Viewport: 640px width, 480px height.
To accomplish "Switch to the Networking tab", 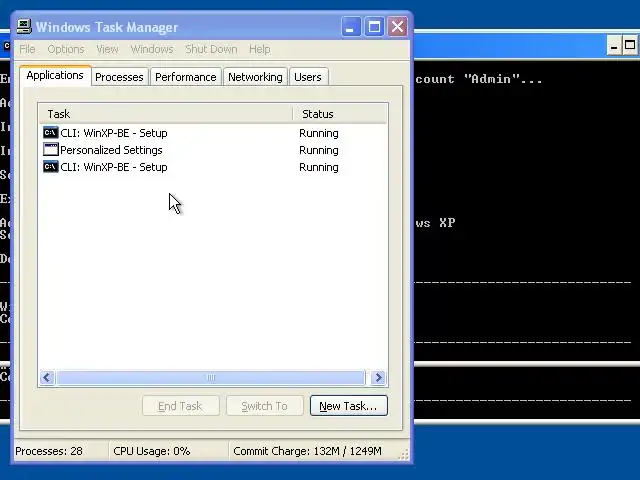I will click(255, 77).
